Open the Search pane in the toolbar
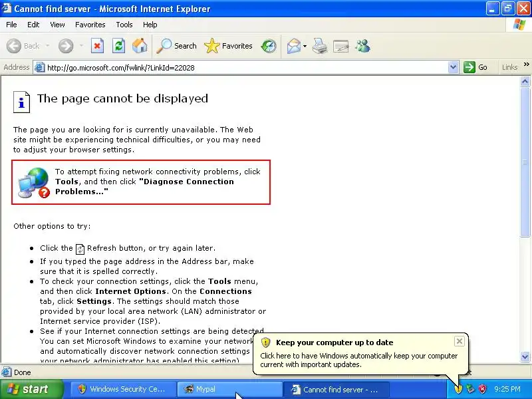The width and height of the screenshot is (532, 399). click(x=176, y=46)
